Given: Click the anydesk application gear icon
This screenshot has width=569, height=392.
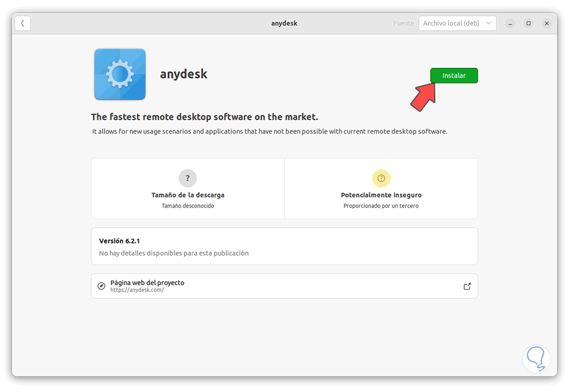Looking at the screenshot, I should (x=119, y=75).
